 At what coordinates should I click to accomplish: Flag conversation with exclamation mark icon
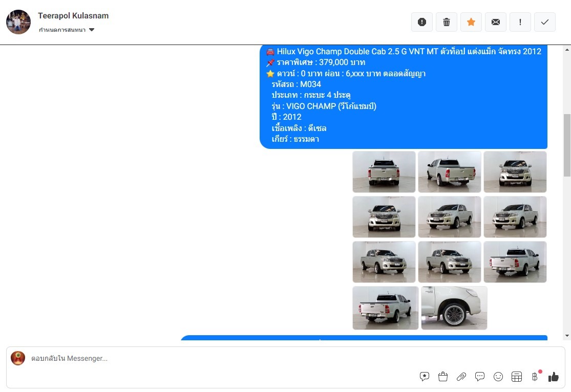pyautogui.click(x=520, y=22)
